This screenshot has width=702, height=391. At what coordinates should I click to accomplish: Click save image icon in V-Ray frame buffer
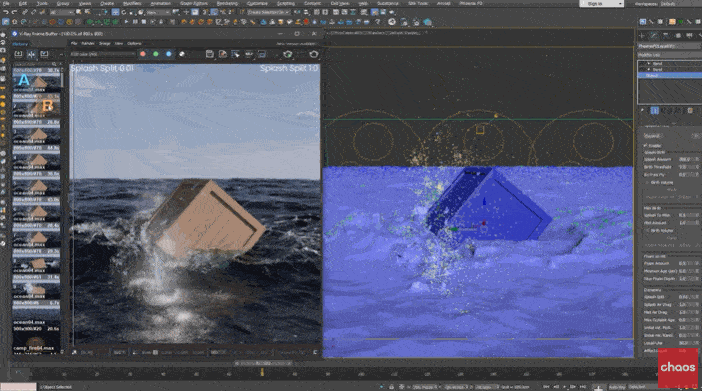click(x=210, y=54)
